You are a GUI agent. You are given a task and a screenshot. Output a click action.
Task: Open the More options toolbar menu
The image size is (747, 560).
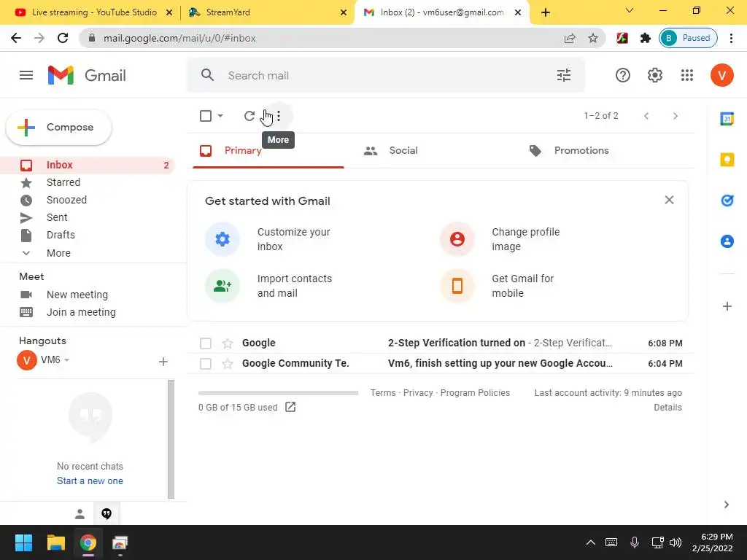(279, 116)
